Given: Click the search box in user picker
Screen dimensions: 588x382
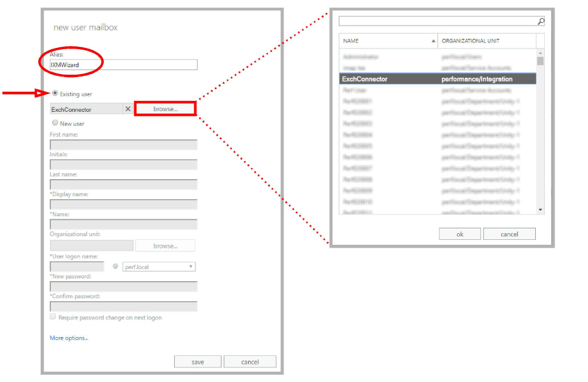Looking at the screenshot, I should pyautogui.click(x=438, y=21).
